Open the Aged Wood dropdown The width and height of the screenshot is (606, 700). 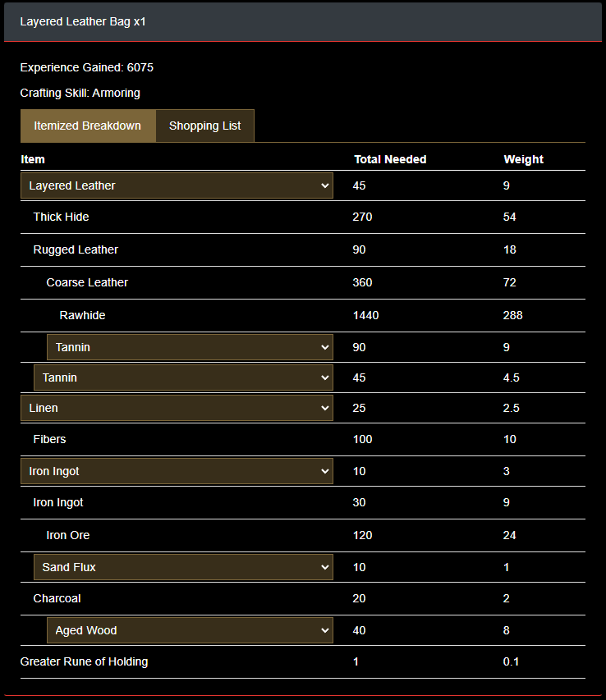(190, 630)
